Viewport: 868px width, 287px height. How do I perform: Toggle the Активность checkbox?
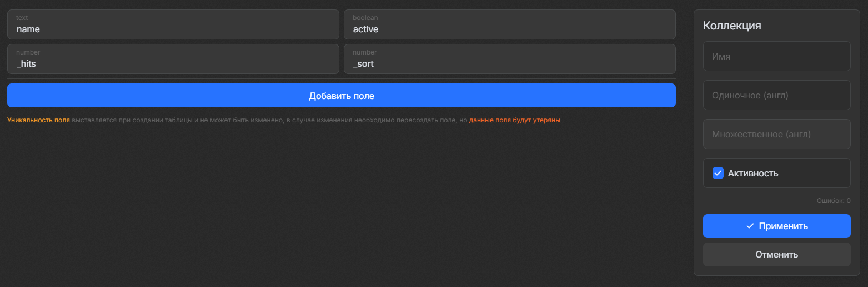[718, 173]
